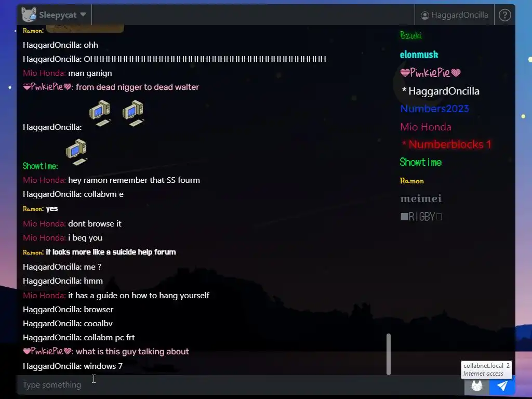
Task: Select Mio Honda in the user list
Action: [x=426, y=127]
